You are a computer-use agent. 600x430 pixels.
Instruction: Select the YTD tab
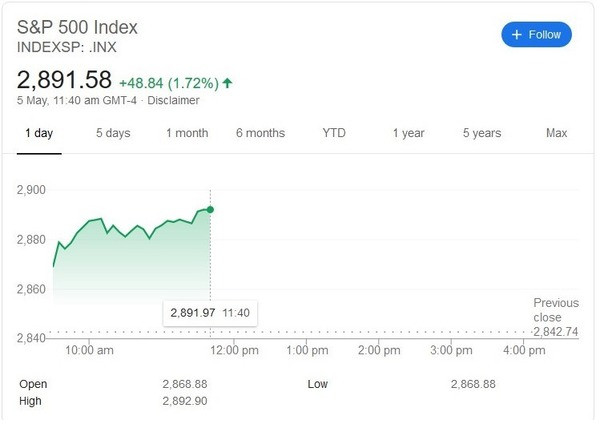[334, 133]
